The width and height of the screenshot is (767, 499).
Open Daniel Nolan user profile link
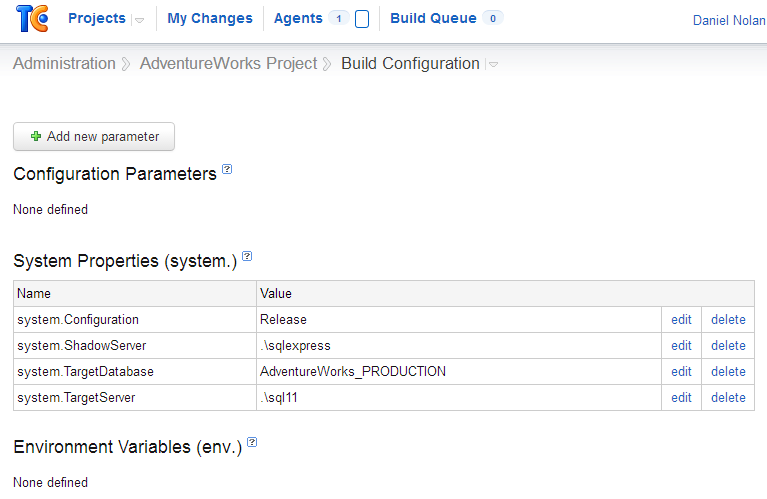tap(729, 20)
